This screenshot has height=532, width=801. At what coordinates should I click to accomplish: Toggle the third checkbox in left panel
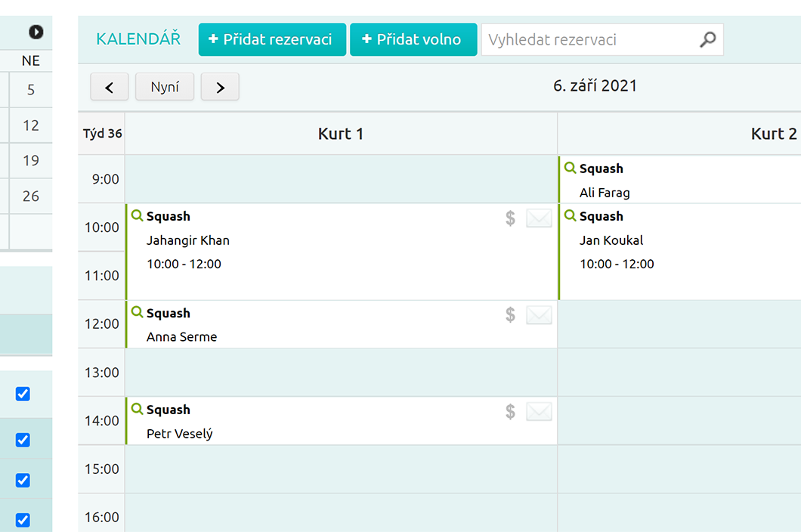(23, 480)
